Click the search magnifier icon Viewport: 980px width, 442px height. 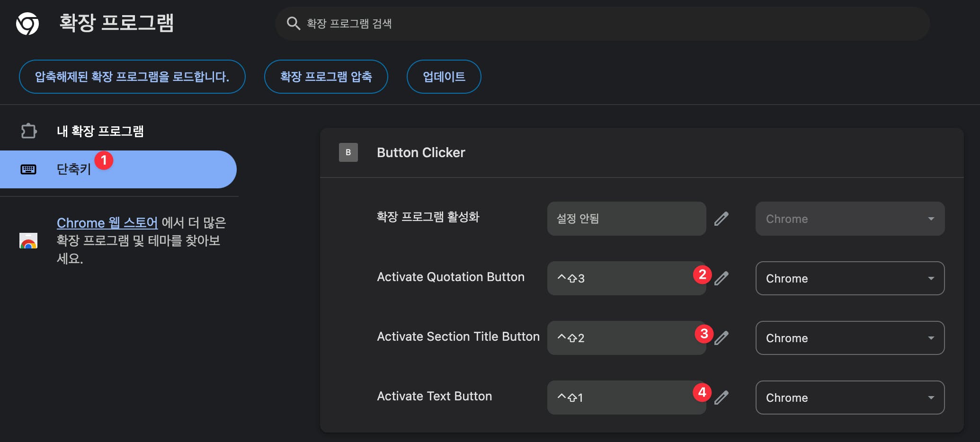point(293,24)
